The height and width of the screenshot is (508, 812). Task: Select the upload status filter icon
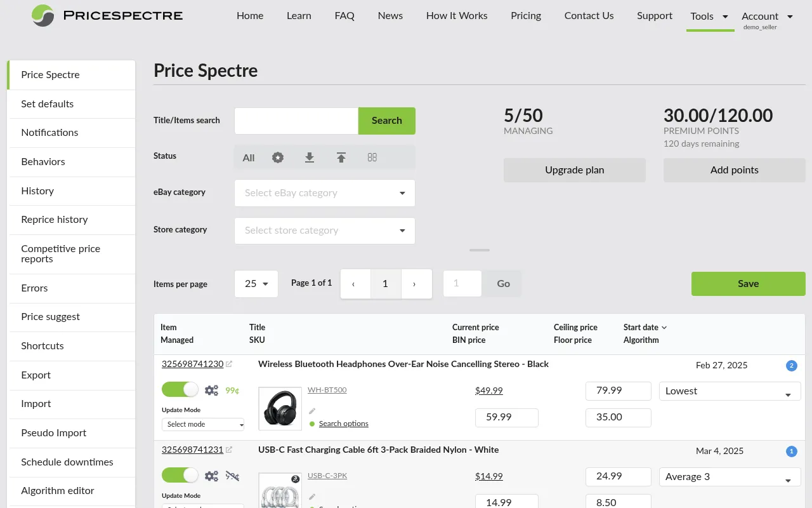(341, 157)
